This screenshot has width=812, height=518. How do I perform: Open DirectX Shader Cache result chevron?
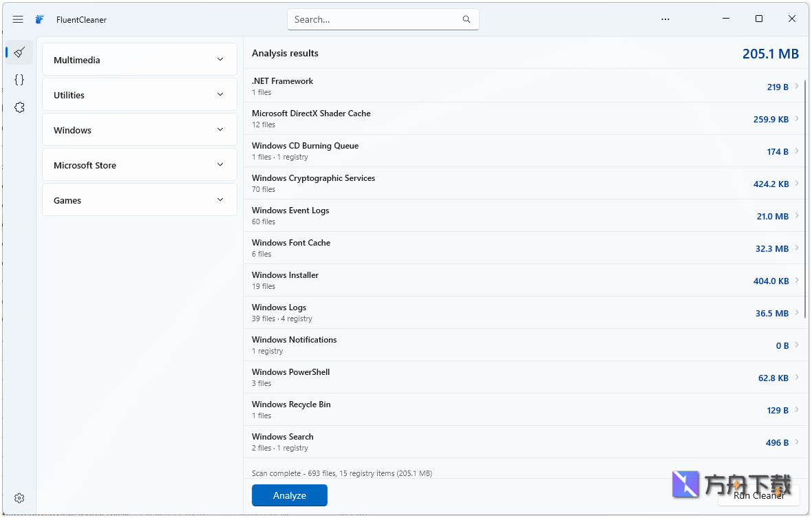(x=796, y=118)
